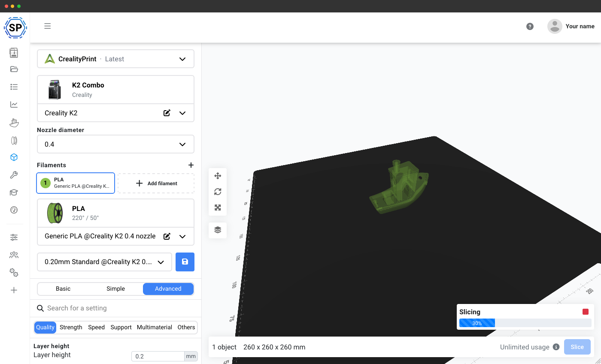Open the sliders settings icon in sidebar
Viewport: 601px width, 364px height.
(14, 238)
